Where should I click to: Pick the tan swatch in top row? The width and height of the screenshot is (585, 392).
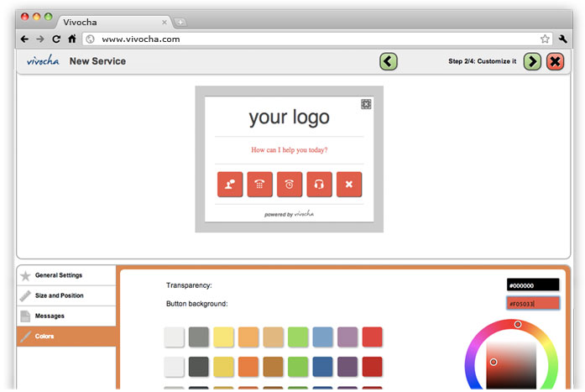[273, 337]
